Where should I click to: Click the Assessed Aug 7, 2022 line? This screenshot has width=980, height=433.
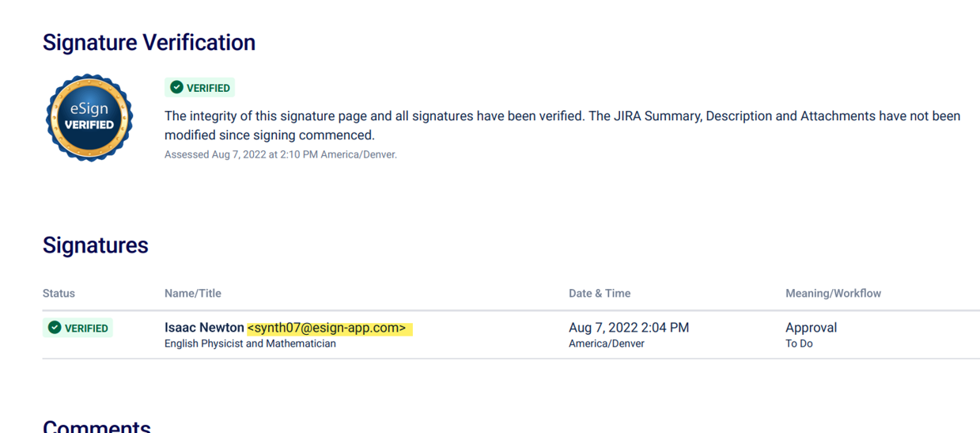click(281, 154)
